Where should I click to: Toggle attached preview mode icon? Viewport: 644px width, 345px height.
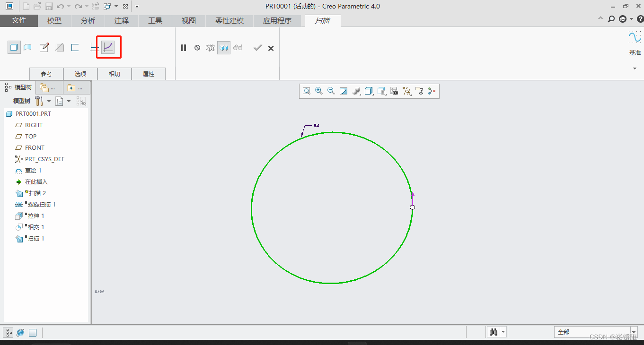tap(224, 48)
